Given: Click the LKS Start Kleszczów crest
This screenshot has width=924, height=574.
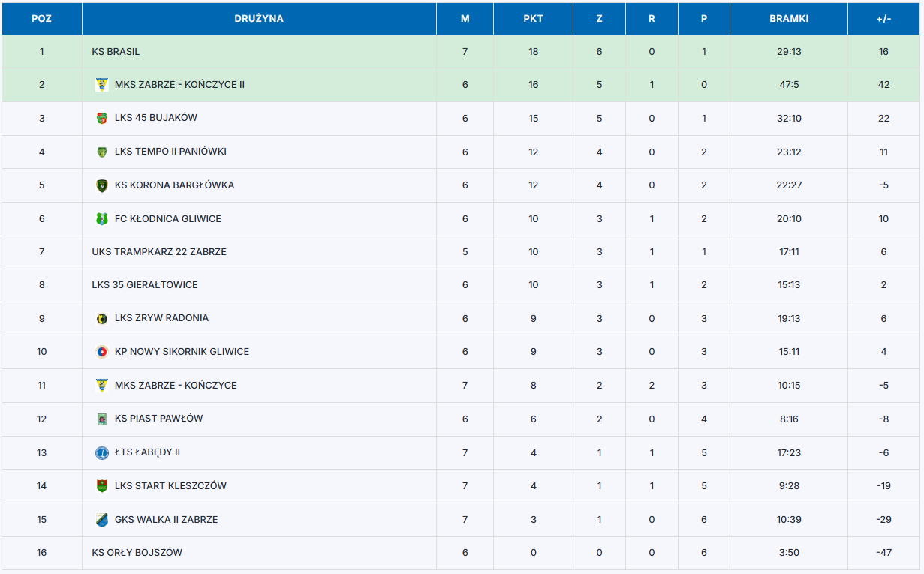Looking at the screenshot, I should click(x=102, y=486).
